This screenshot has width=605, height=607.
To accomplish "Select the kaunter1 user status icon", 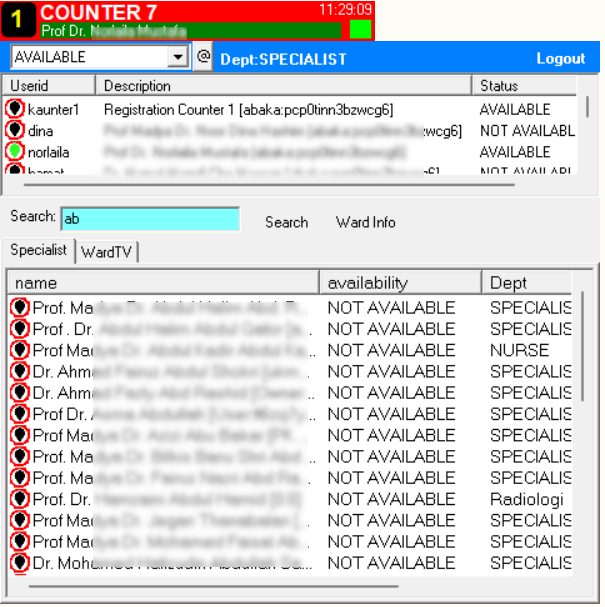I will (x=15, y=109).
